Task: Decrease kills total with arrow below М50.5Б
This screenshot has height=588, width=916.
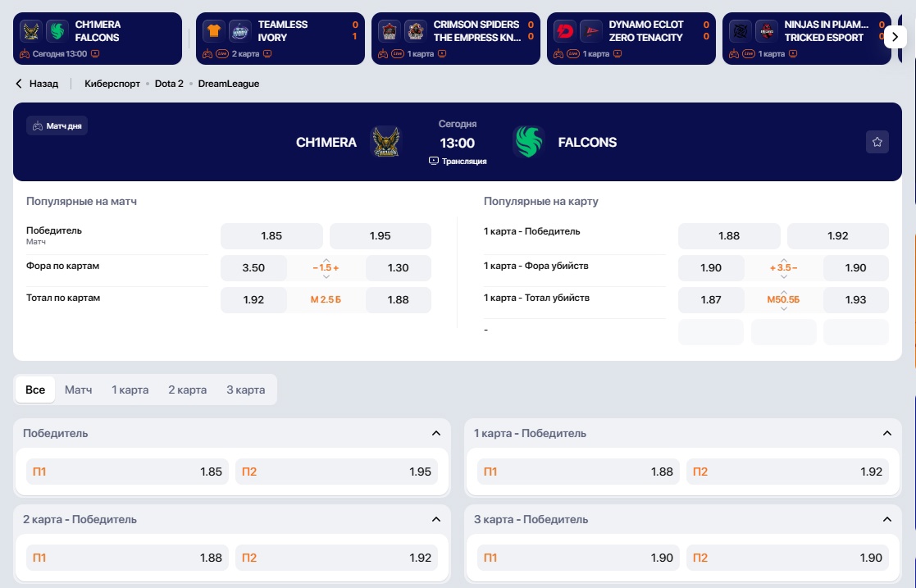Action: 783,308
